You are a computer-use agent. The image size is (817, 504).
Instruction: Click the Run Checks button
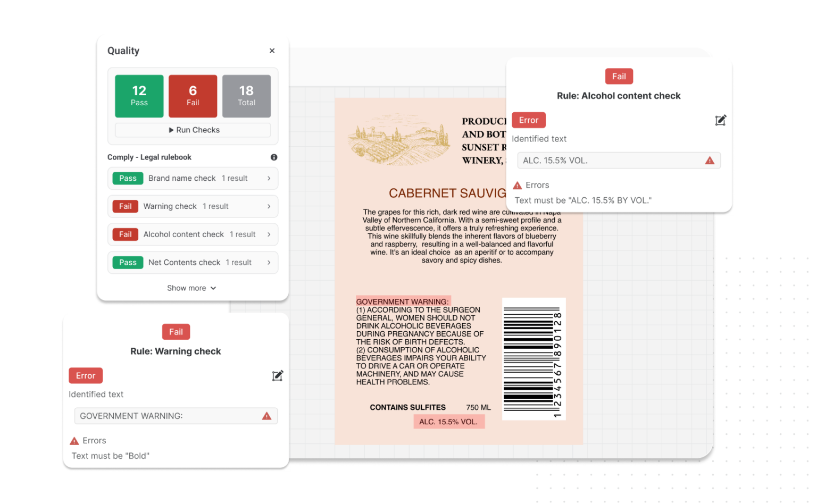(193, 130)
